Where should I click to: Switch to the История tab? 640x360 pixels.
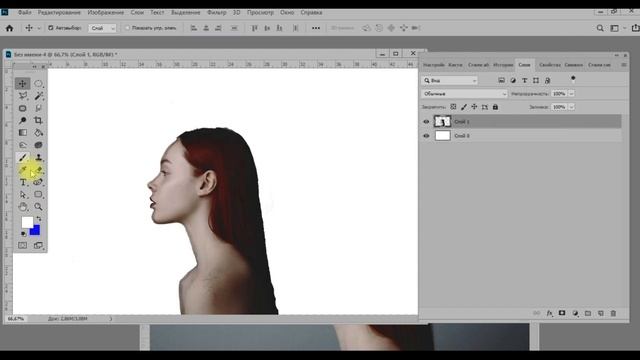pos(503,65)
